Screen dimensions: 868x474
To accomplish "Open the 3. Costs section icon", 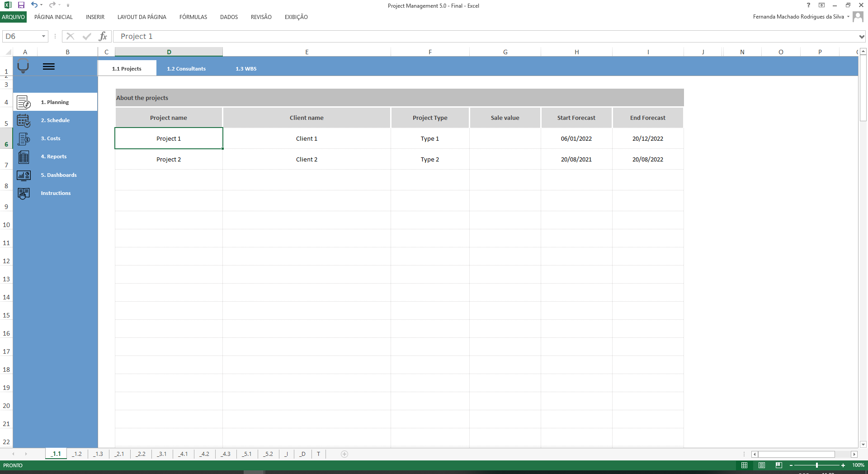I will click(24, 138).
